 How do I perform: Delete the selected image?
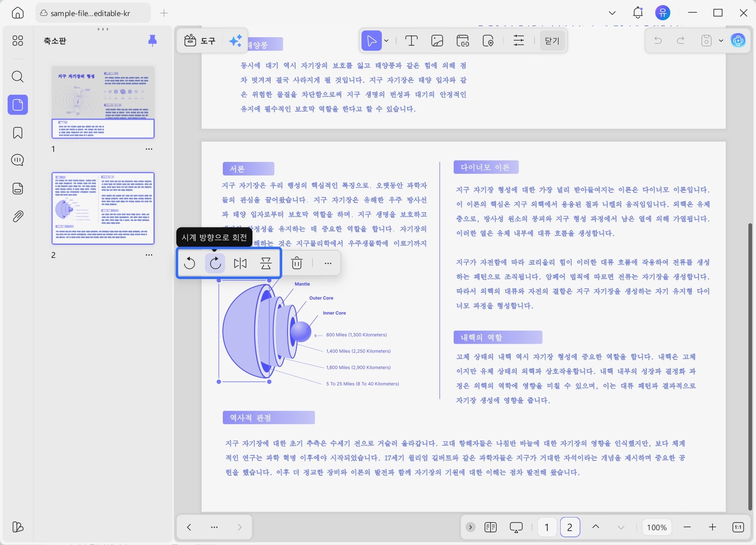297,263
